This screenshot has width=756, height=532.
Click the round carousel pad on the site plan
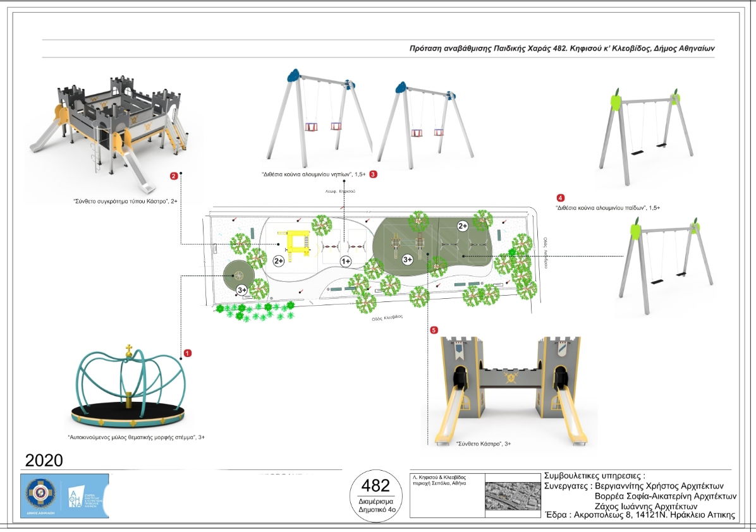point(239,275)
